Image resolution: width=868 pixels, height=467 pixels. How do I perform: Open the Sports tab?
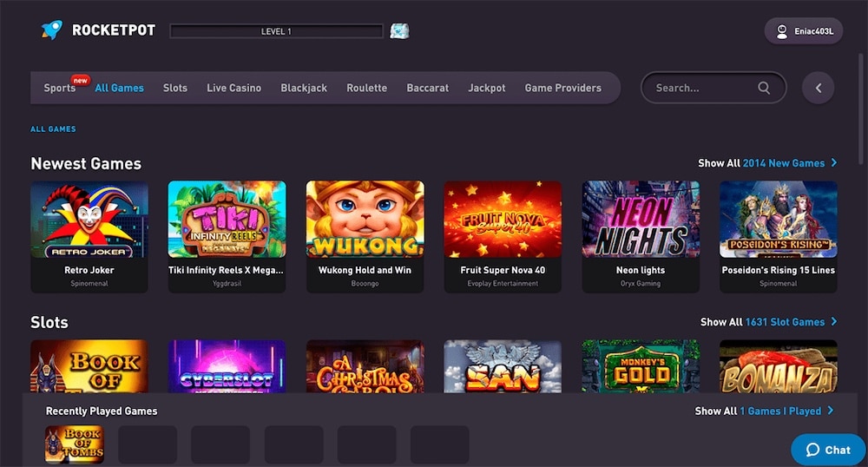59,88
